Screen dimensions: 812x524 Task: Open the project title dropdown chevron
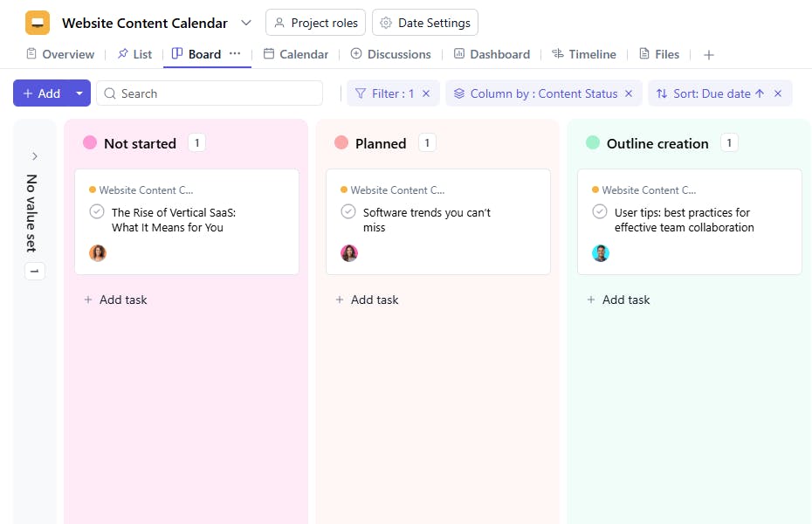click(x=246, y=23)
